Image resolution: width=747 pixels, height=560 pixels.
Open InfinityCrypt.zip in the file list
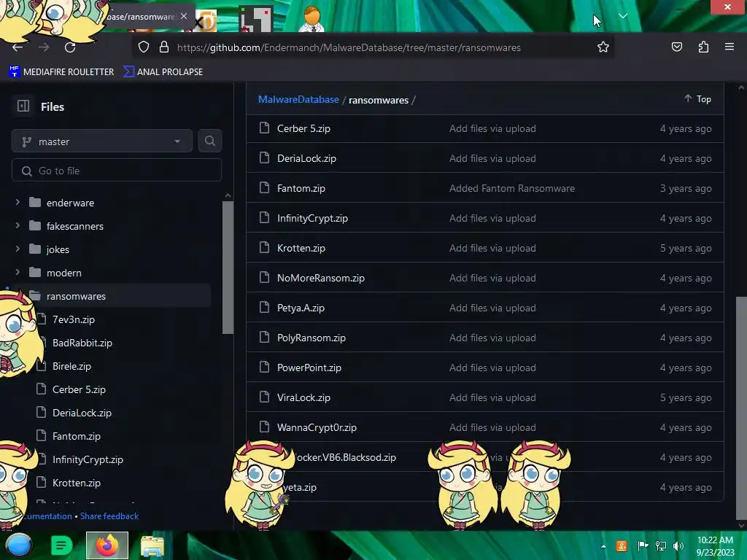click(x=312, y=218)
